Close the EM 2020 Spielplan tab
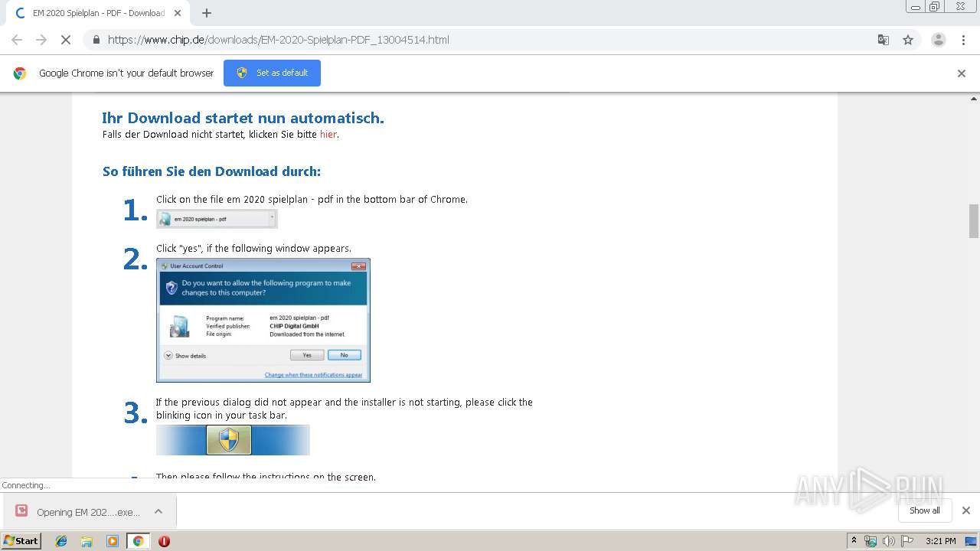 [178, 13]
